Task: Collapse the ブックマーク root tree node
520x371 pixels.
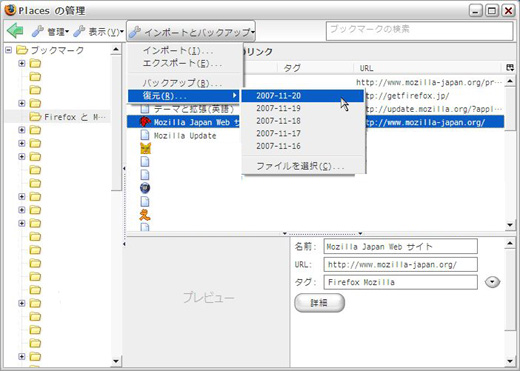Action: point(9,50)
